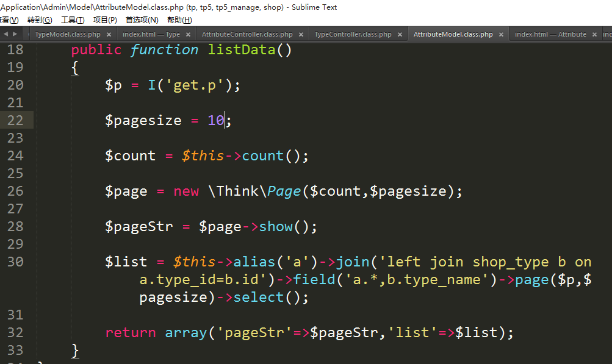Click line number 26 in the gutter
Screen dimensions: 612x364
click(x=15, y=191)
